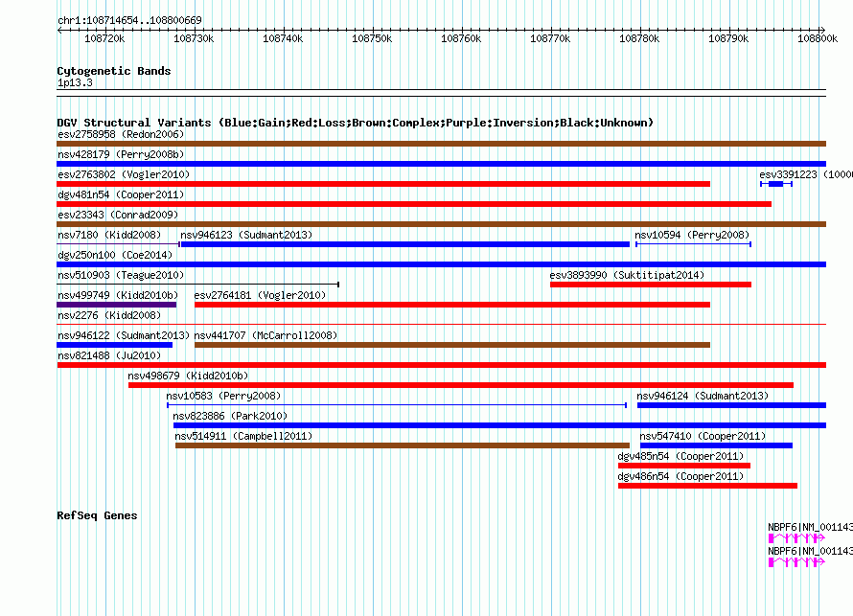This screenshot has width=853, height=616.
Task: Select the dgv481n54 (Cooper2011) red bar
Action: [414, 204]
